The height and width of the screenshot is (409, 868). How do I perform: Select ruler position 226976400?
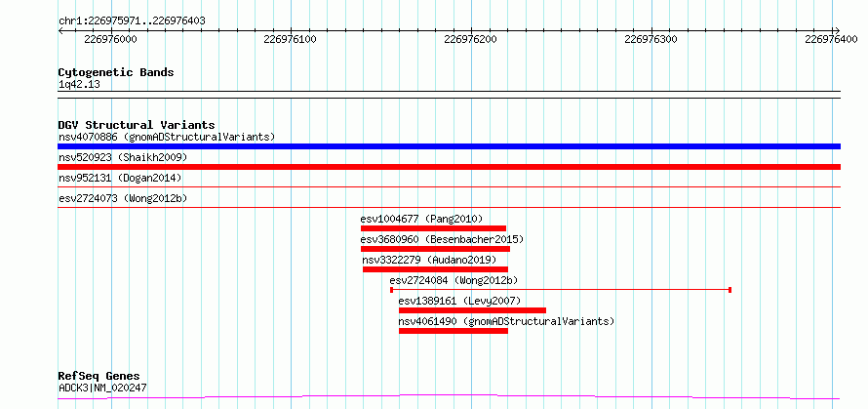[831, 39]
